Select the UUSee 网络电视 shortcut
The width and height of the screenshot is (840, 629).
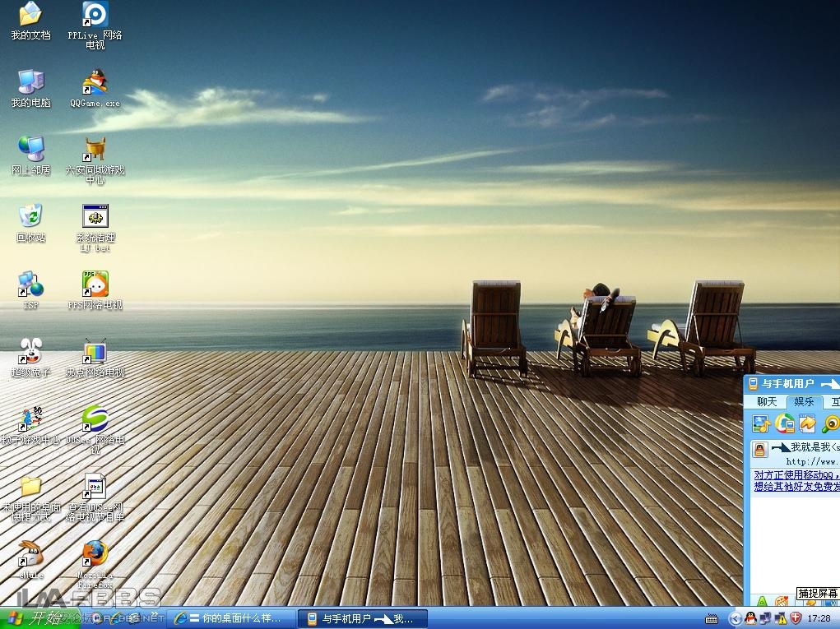pyautogui.click(x=95, y=419)
